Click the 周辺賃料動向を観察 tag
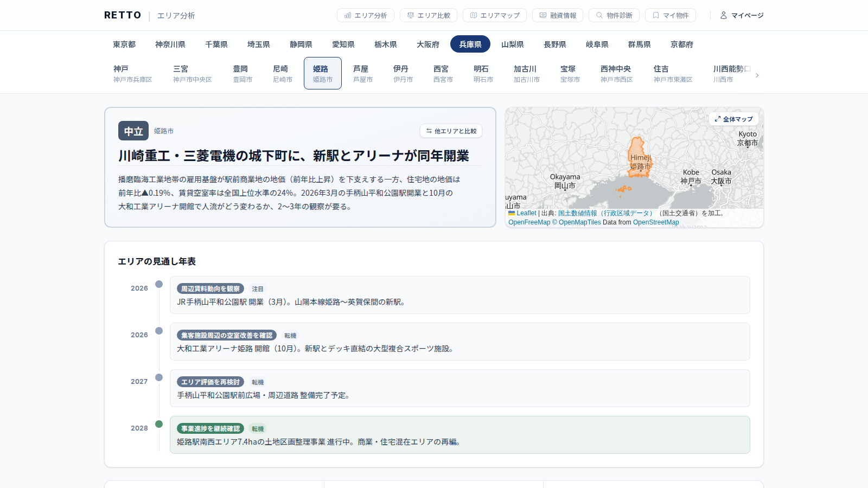Viewport: 868px width, 488px height. click(210, 289)
